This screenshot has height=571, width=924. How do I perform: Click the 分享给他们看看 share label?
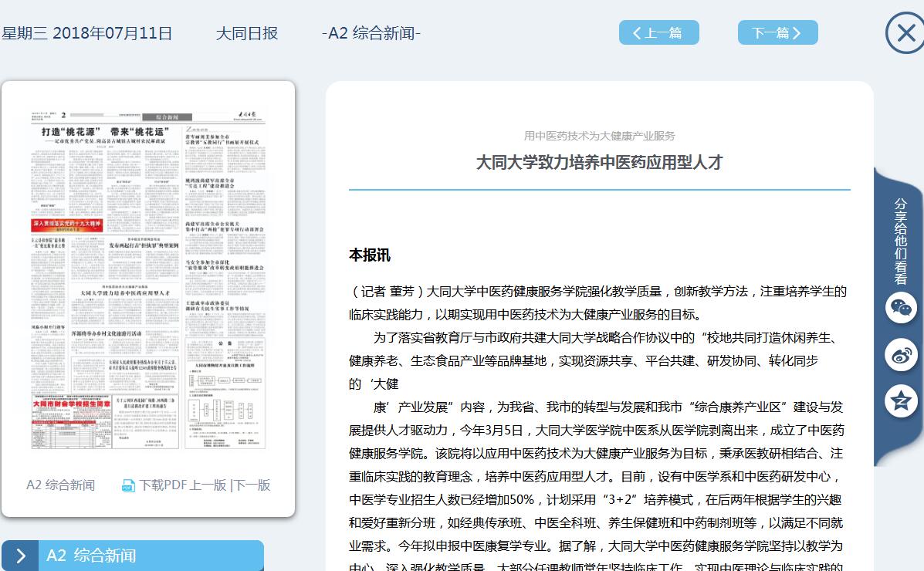tap(900, 242)
